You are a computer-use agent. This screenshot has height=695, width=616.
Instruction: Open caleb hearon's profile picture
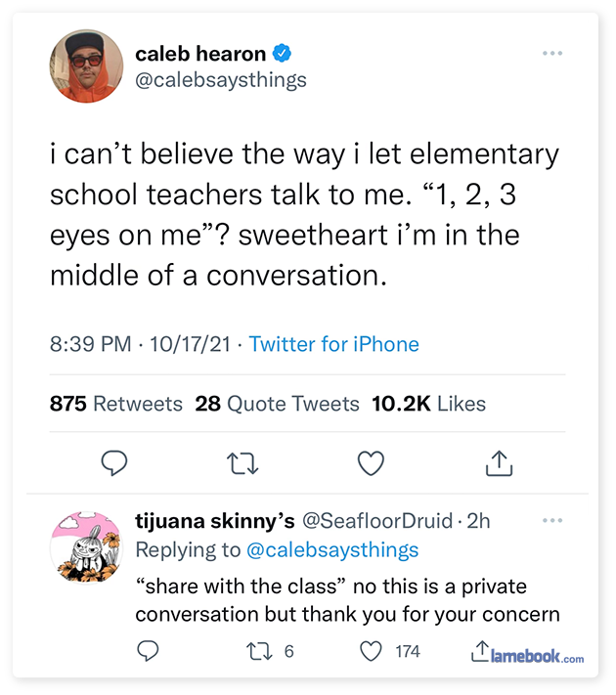[x=86, y=66]
